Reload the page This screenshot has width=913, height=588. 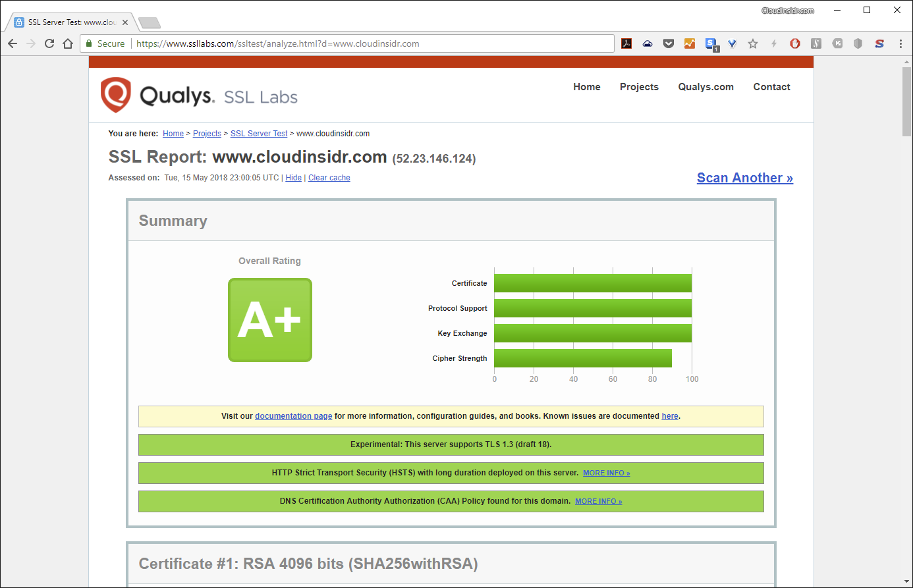[49, 43]
